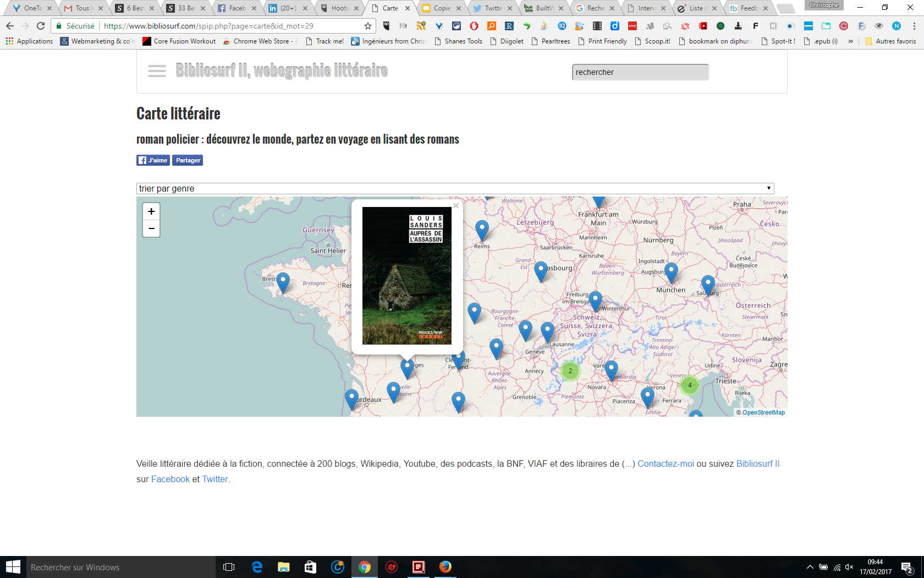Click the Facebook J'aime button
The width and height of the screenshot is (924, 578).
[153, 160]
